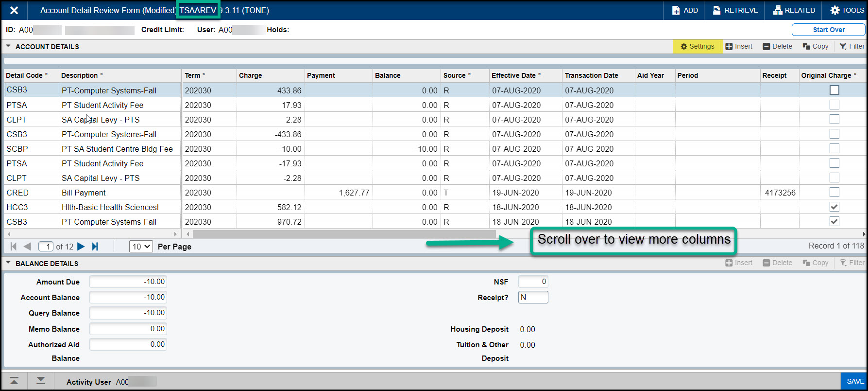Click the Start Over button
This screenshot has height=391, width=868.
click(x=828, y=30)
